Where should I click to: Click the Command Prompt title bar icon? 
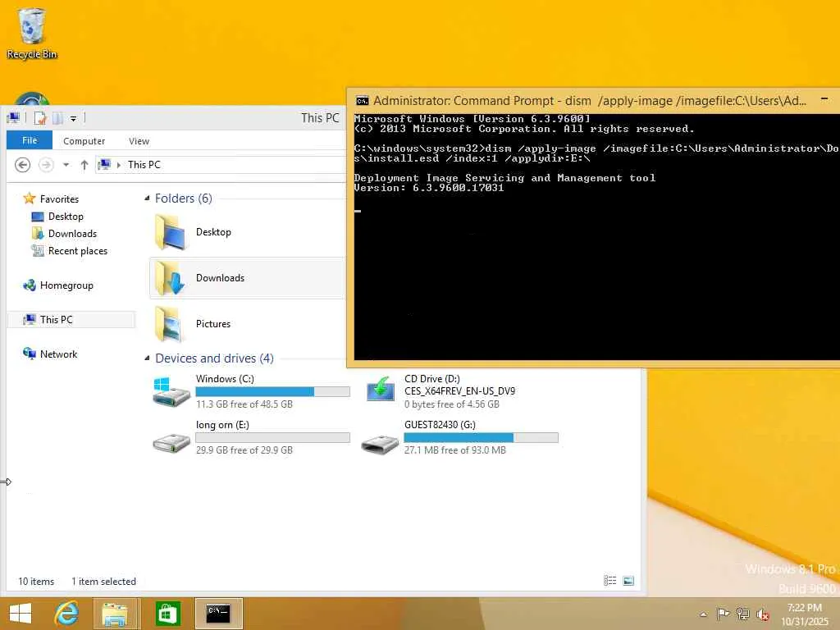[363, 101]
